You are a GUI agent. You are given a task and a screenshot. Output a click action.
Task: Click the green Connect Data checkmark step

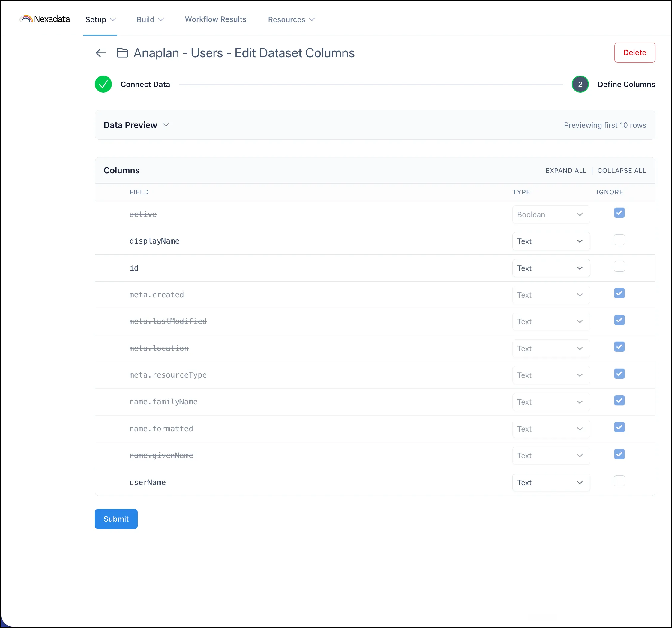click(x=103, y=84)
